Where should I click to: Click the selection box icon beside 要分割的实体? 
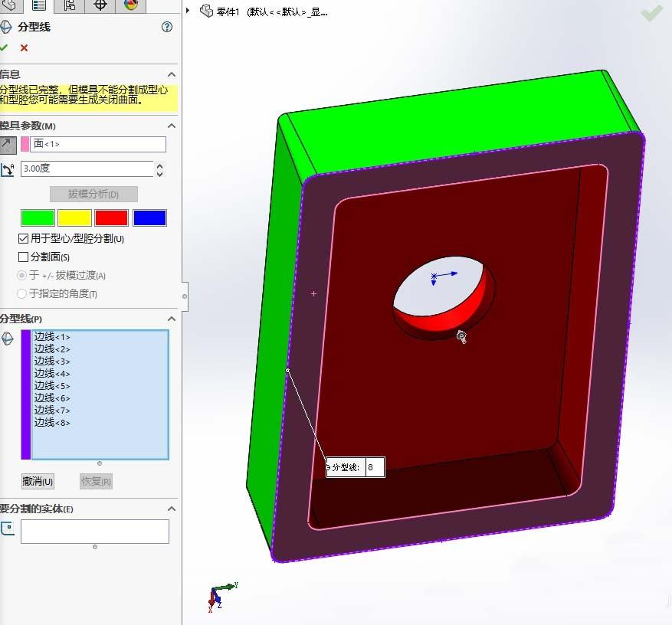click(x=8, y=528)
